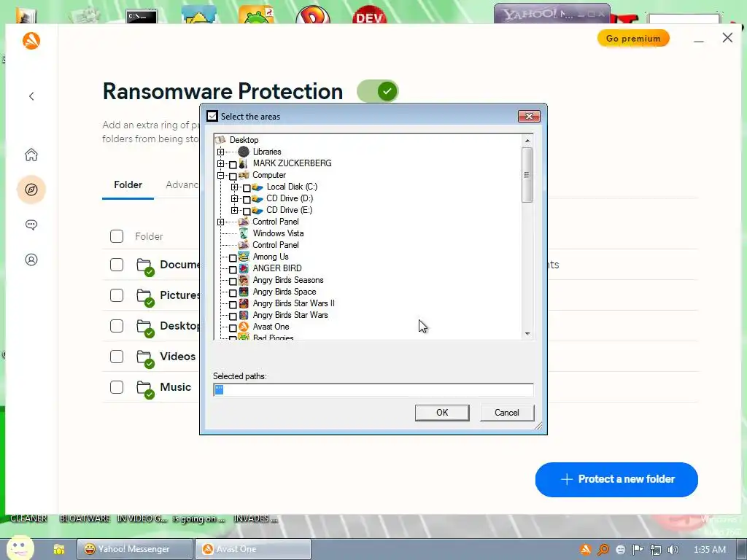Go back using the left arrow icon

(x=31, y=96)
